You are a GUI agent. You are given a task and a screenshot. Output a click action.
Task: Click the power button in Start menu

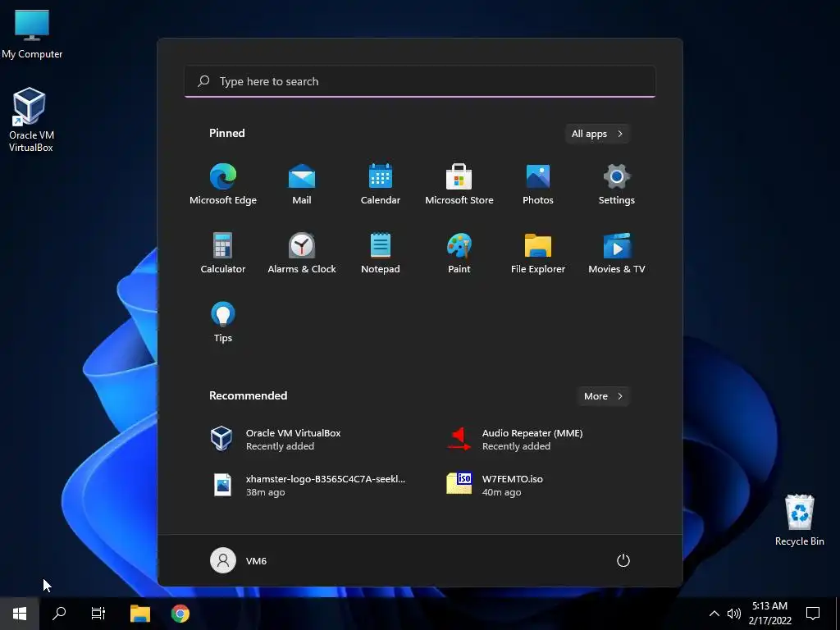click(623, 560)
